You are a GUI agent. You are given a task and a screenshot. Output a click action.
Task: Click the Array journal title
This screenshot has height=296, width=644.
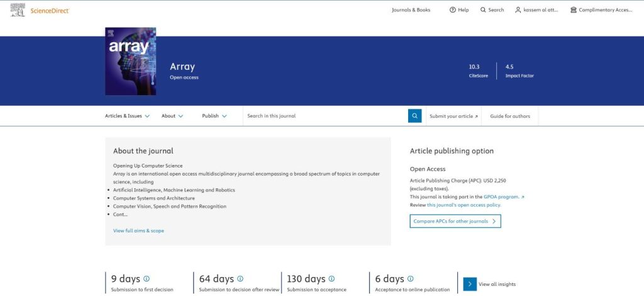182,67
